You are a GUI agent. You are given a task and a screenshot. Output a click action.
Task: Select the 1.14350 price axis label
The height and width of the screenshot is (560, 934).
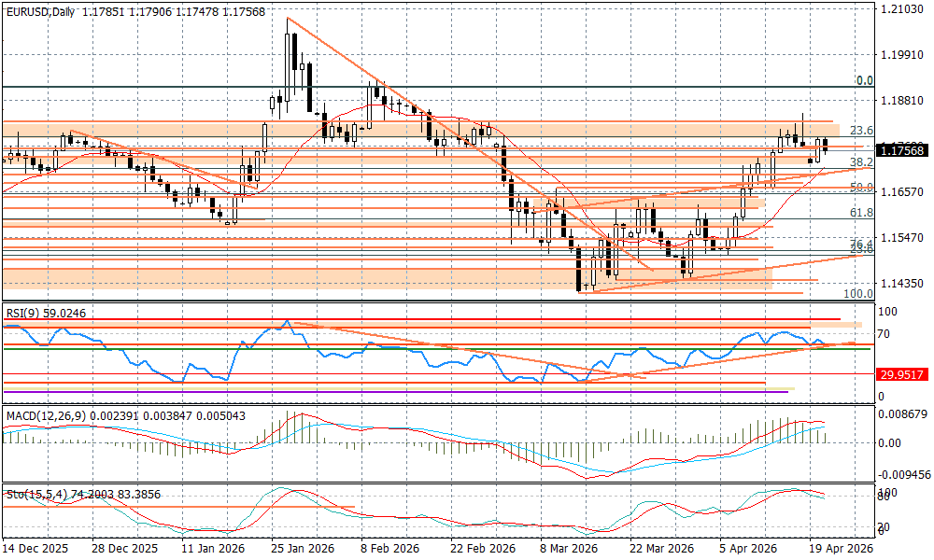[901, 283]
